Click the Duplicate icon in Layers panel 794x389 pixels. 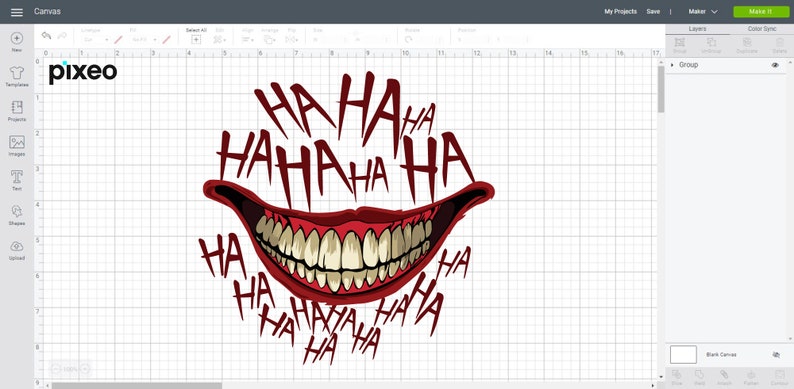point(746,43)
